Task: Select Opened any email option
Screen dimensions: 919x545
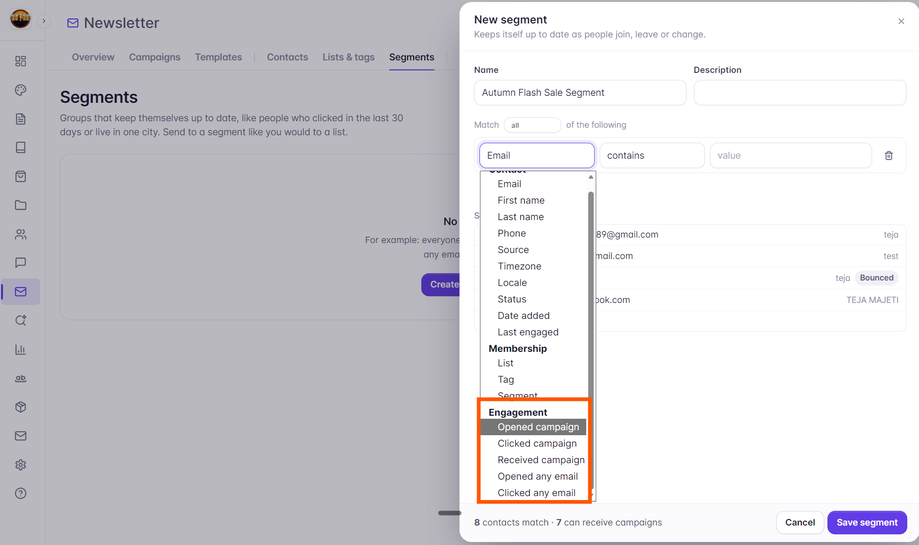Action: [x=533, y=476]
